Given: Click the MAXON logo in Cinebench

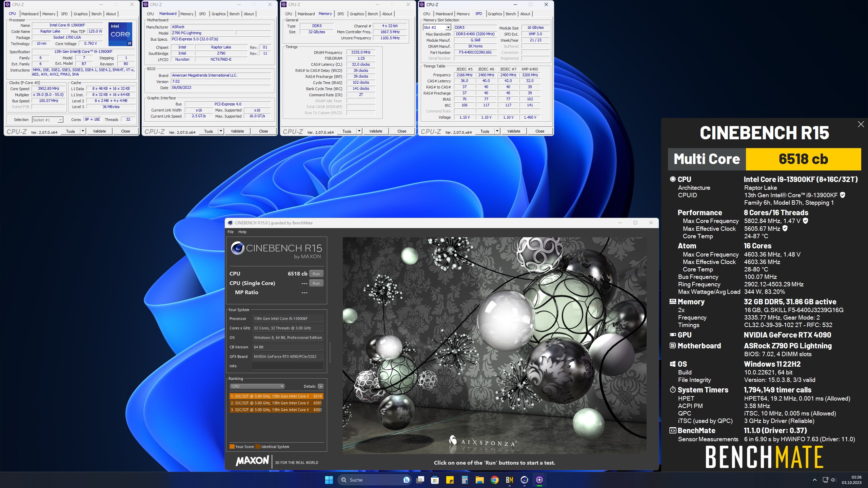Looking at the screenshot, I should click(252, 461).
